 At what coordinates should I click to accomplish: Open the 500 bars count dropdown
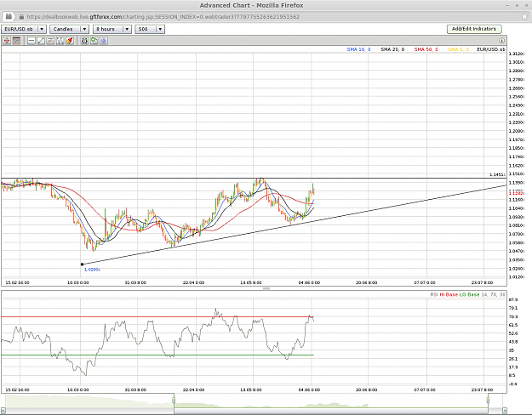[150, 29]
